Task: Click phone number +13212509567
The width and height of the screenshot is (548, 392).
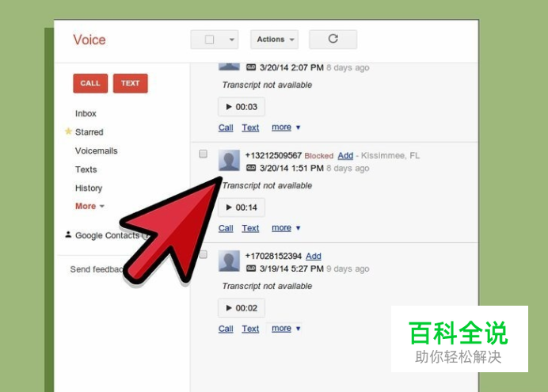Action: tap(273, 155)
